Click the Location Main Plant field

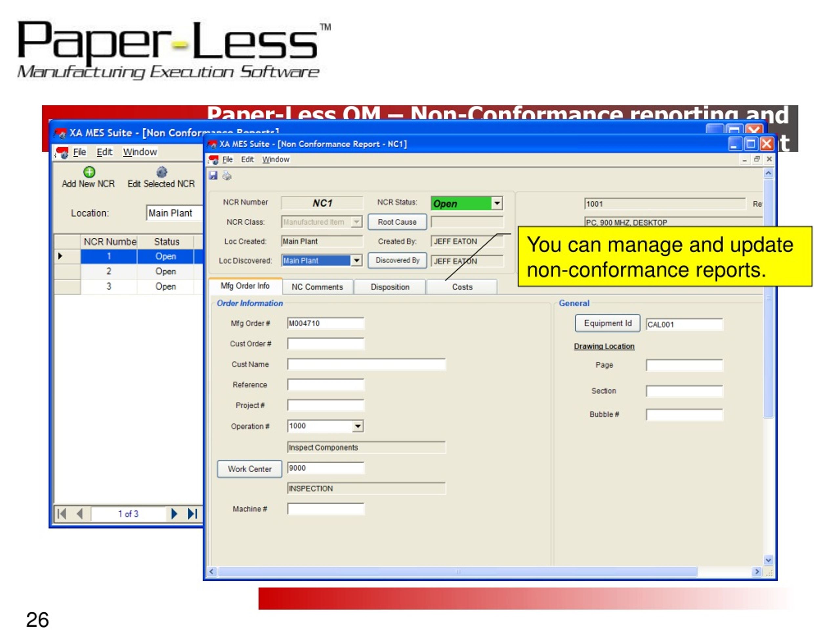click(x=175, y=213)
